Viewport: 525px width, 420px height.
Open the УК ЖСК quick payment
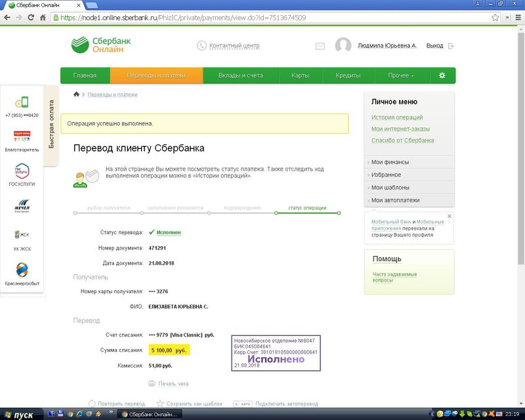22,240
